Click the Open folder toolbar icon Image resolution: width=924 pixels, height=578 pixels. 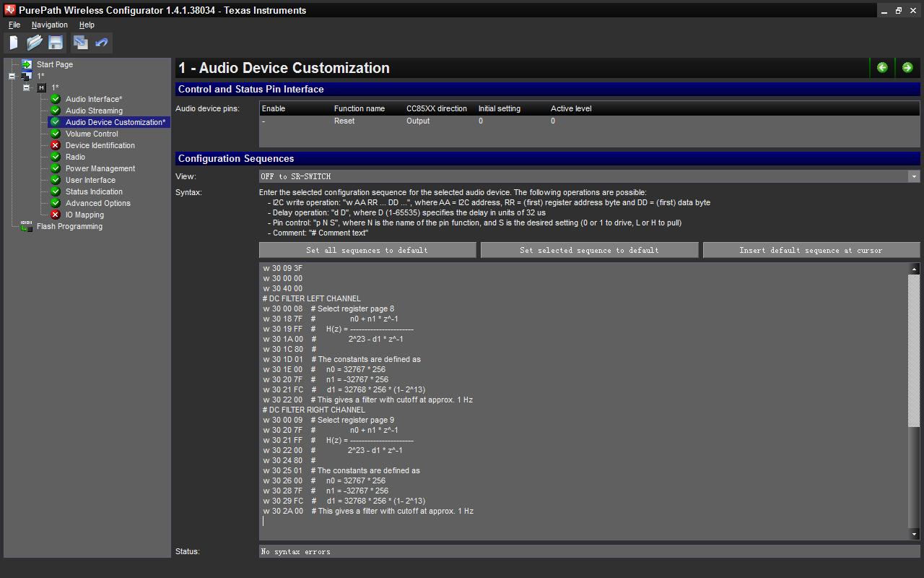[x=35, y=43]
